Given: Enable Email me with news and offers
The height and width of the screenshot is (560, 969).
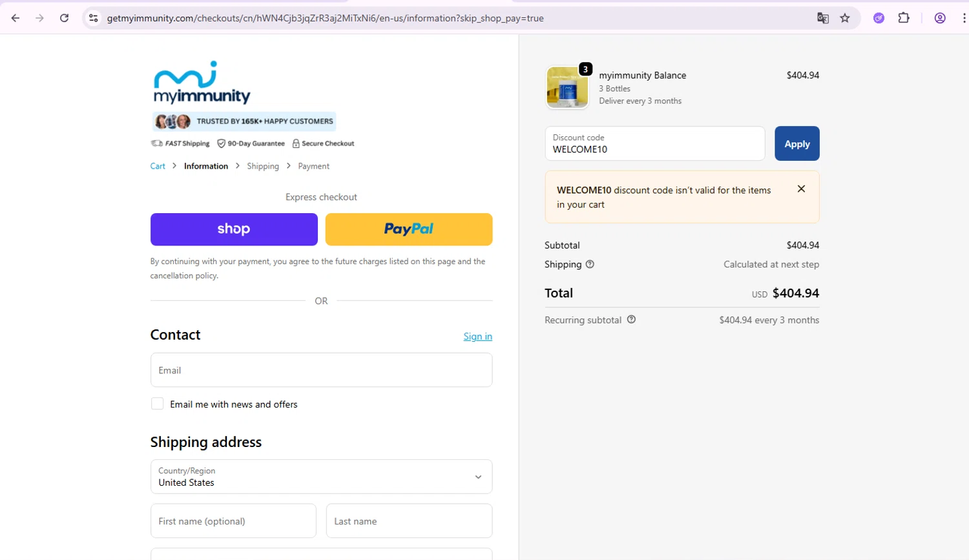Looking at the screenshot, I should pos(157,404).
